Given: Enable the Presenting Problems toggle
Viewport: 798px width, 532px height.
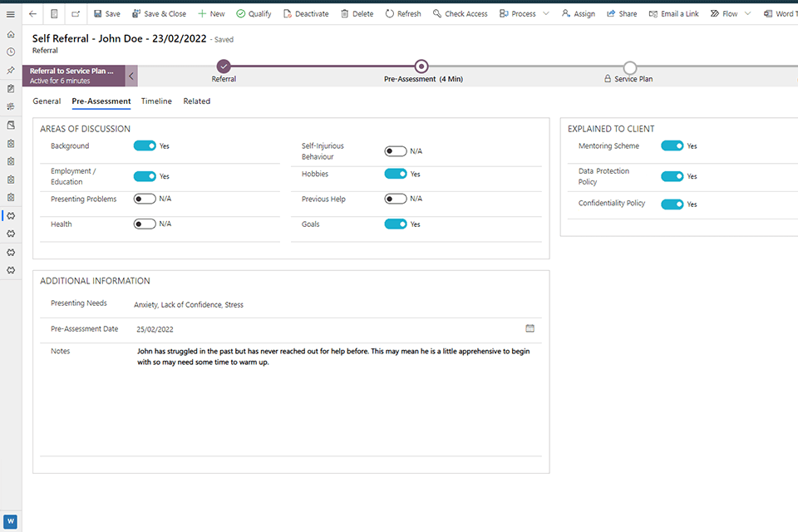Looking at the screenshot, I should tap(145, 199).
